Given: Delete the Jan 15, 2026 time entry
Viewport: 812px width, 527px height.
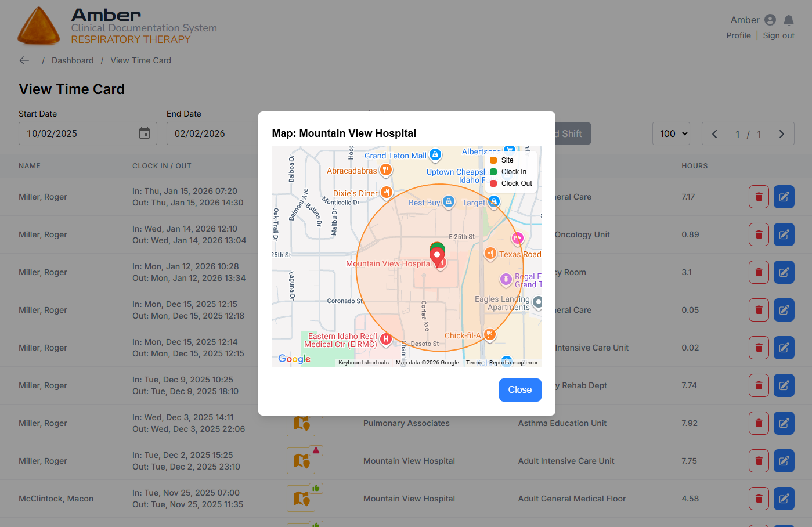Looking at the screenshot, I should pyautogui.click(x=759, y=197).
